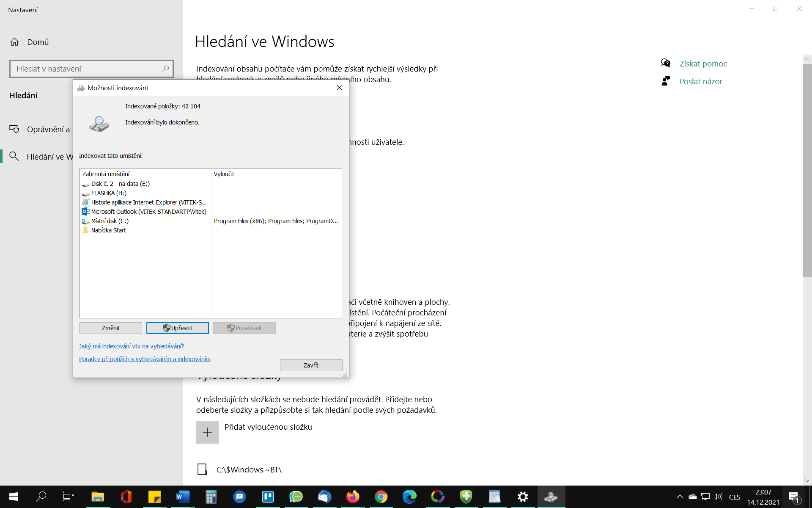Viewport: 812px width, 508px height.
Task: Click the Změnit button
Action: (111, 328)
